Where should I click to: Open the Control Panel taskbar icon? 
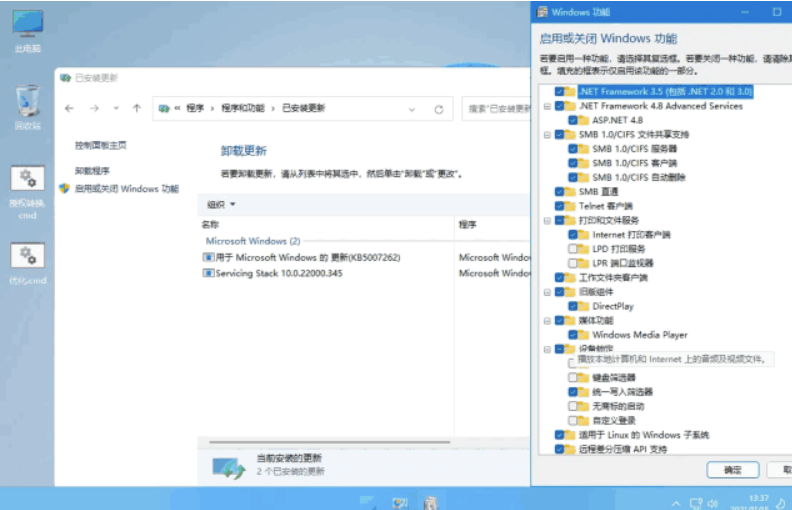coord(400,502)
